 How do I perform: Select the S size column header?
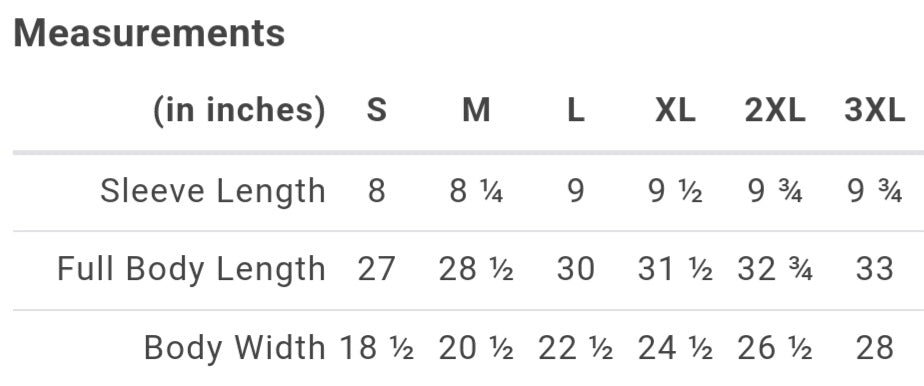[x=377, y=110]
